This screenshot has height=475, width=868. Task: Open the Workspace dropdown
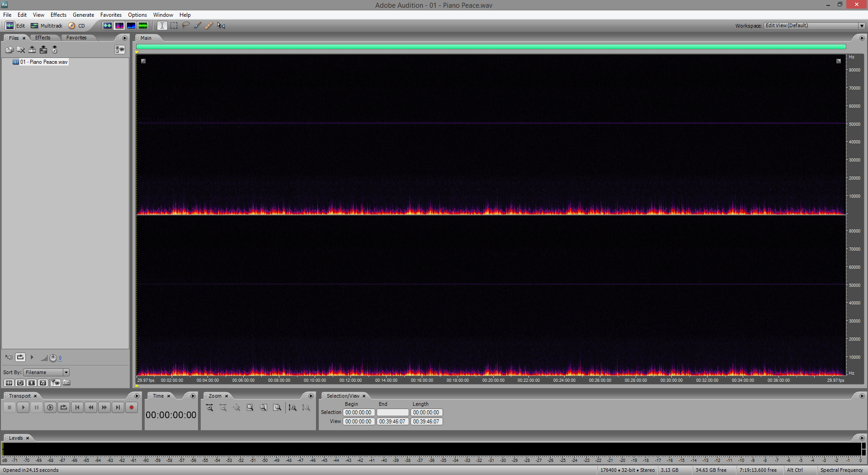[814, 26]
